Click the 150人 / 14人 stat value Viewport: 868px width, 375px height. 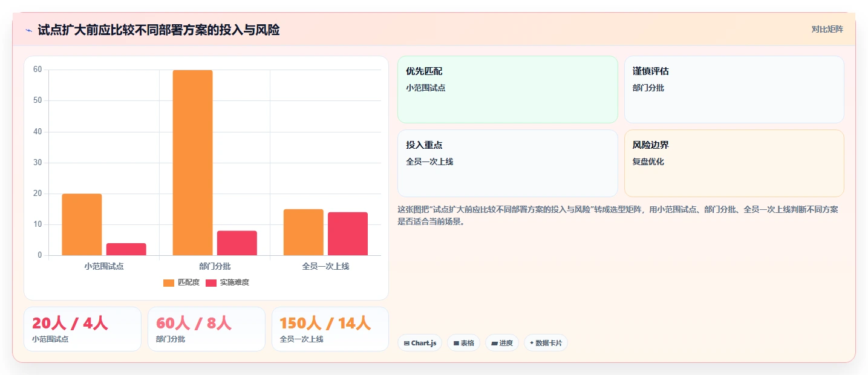click(x=325, y=324)
